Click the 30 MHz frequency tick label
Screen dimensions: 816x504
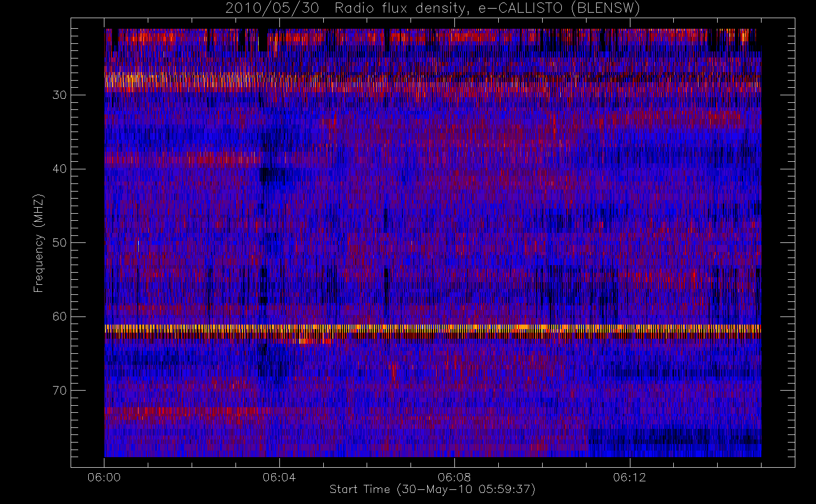60,95
